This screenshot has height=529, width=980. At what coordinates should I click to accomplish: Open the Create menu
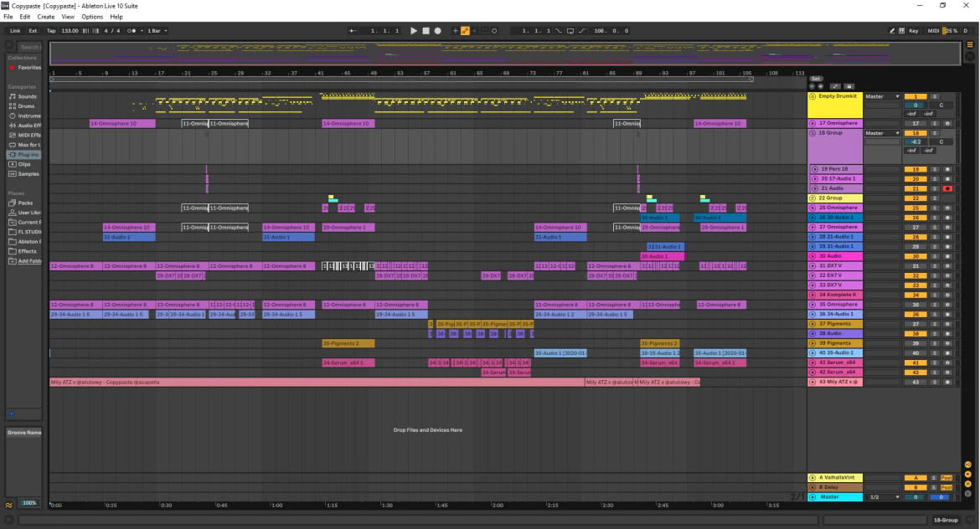coord(45,17)
